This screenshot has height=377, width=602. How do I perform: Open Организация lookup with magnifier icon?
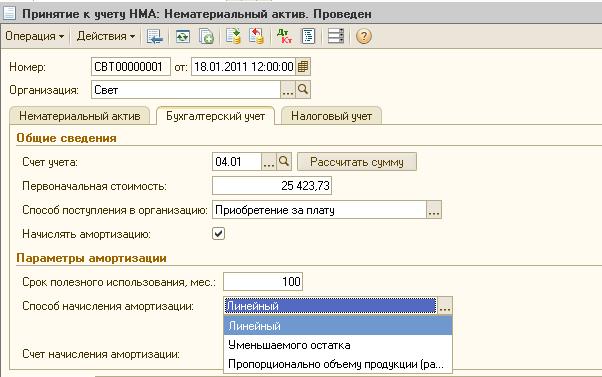click(x=303, y=89)
